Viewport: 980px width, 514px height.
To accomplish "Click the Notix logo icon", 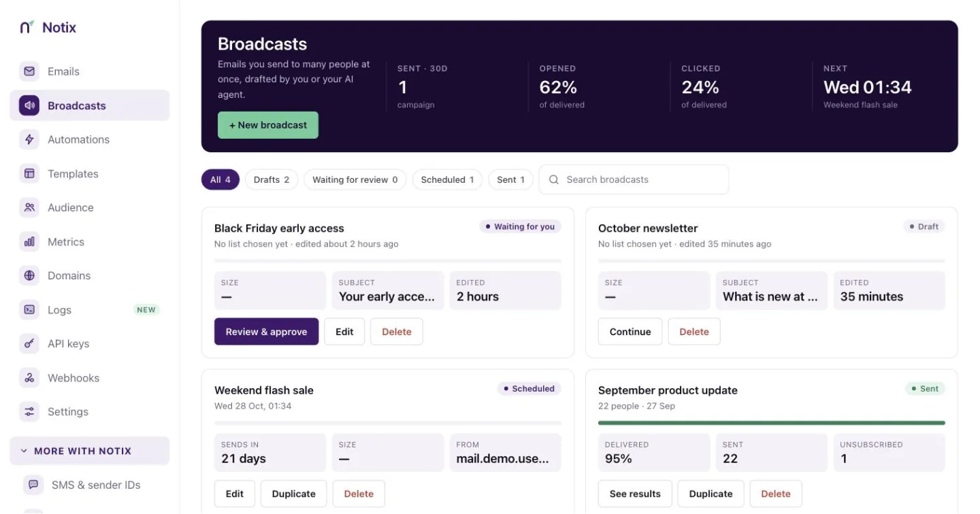I will click(27, 27).
